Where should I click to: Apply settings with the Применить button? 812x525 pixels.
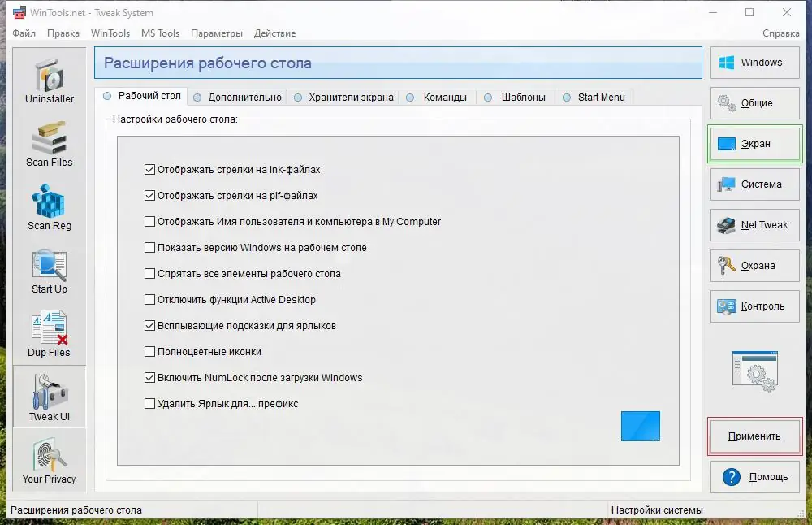point(754,436)
